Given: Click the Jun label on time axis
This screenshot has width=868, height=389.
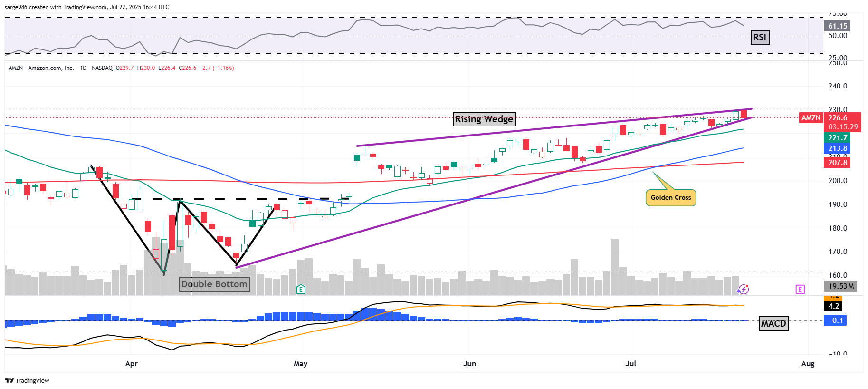Looking at the screenshot, I should [x=469, y=364].
